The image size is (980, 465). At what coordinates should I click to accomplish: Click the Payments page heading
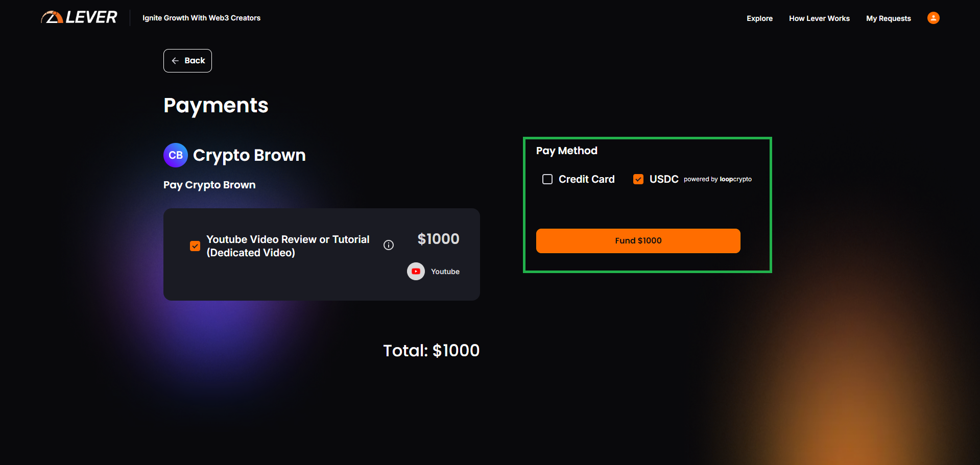point(216,106)
